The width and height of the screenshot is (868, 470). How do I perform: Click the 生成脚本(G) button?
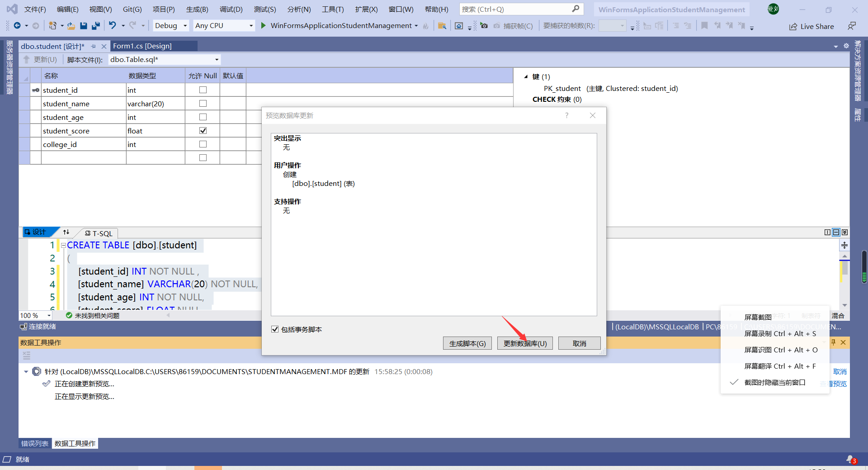click(x=467, y=343)
